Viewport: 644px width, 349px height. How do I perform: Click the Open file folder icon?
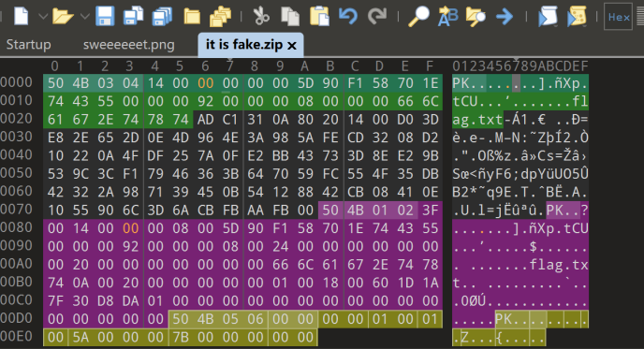(x=63, y=17)
